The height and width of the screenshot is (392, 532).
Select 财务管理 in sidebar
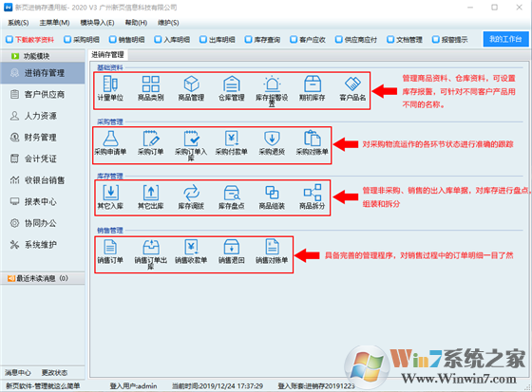coord(43,138)
